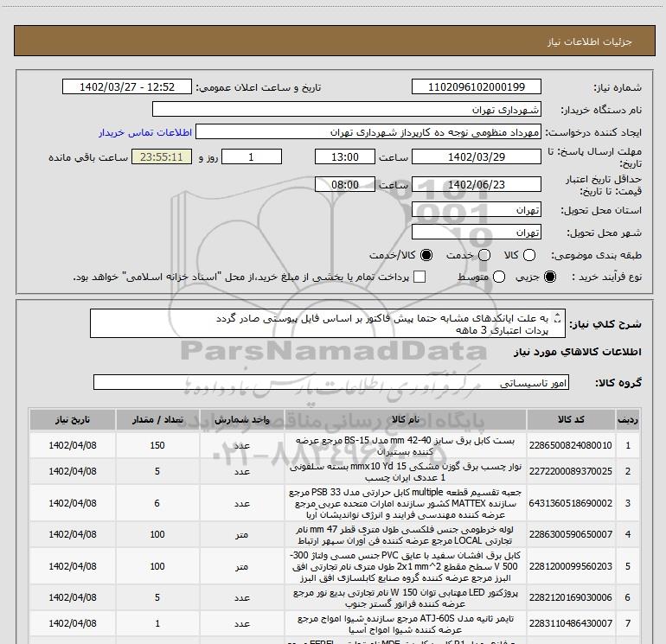Click the PSB 33 junction box item name
The width and height of the screenshot is (666, 644).
click(x=405, y=503)
